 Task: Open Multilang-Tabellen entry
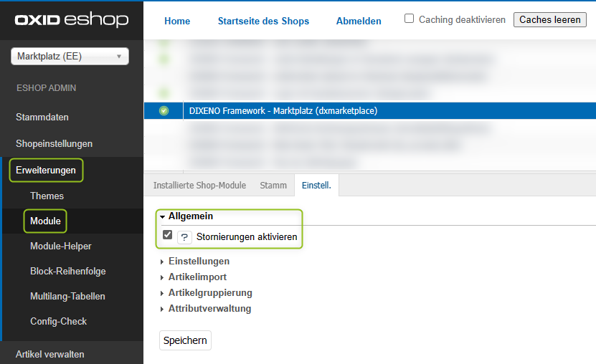click(x=67, y=296)
